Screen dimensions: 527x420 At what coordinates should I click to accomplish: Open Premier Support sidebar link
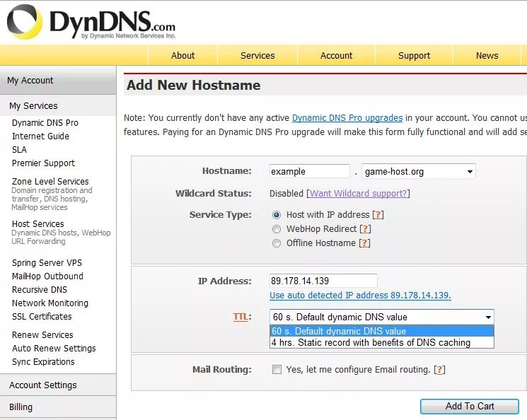[x=43, y=163]
